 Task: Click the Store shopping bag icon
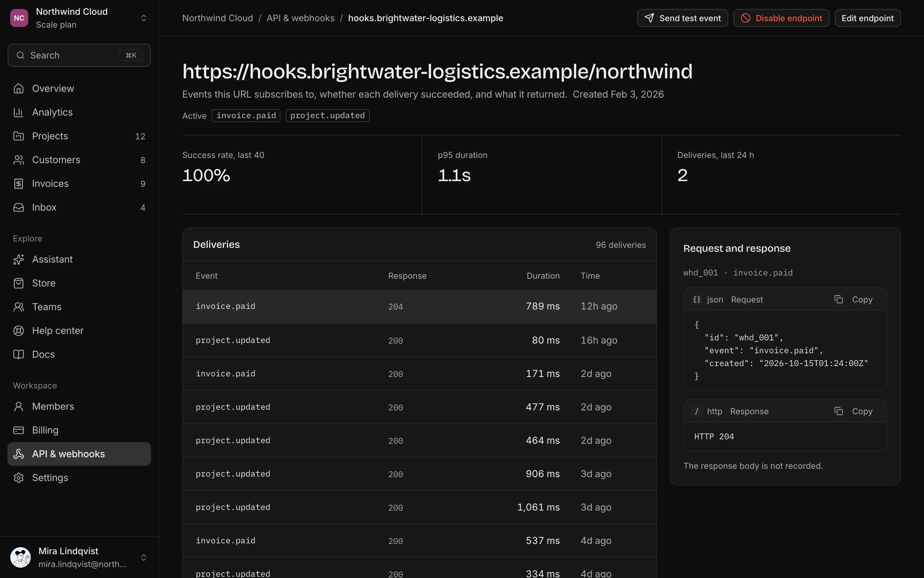18,283
